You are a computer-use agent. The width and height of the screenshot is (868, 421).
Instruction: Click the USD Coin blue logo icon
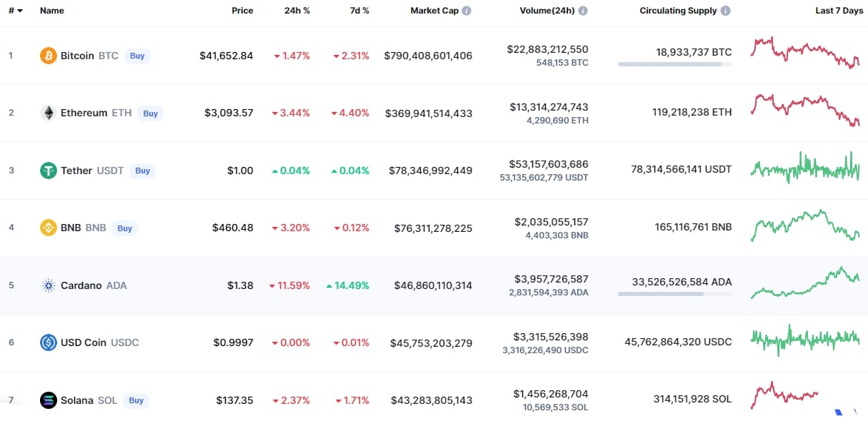coord(49,343)
